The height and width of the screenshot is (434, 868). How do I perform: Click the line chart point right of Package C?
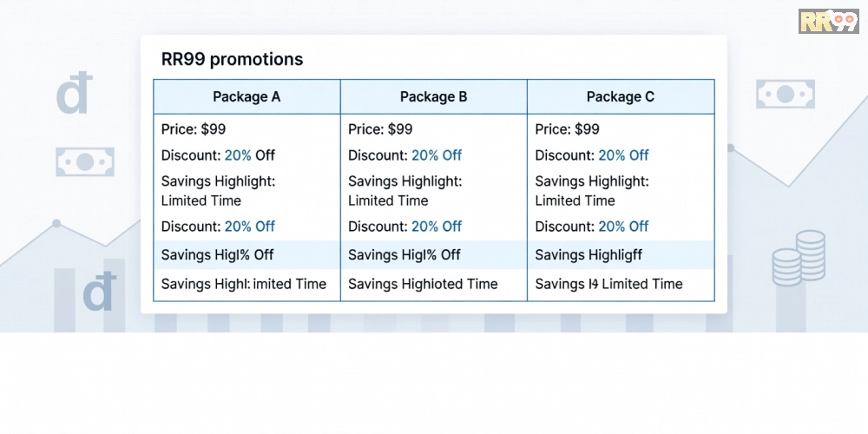(730, 148)
